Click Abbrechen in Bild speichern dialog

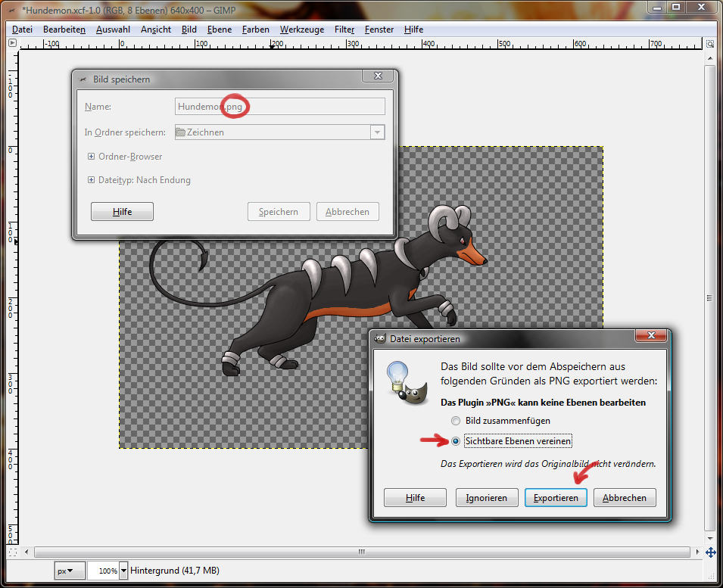coord(347,212)
